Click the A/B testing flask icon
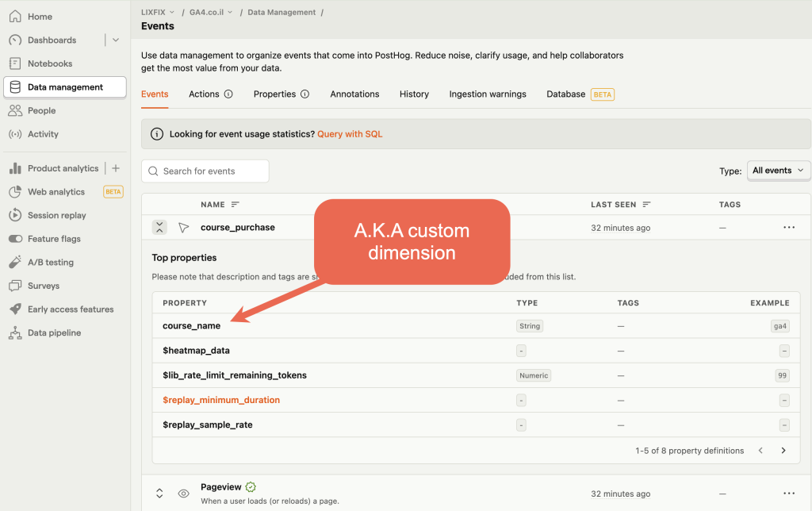Viewport: 812px width, 511px height. pyautogui.click(x=15, y=262)
